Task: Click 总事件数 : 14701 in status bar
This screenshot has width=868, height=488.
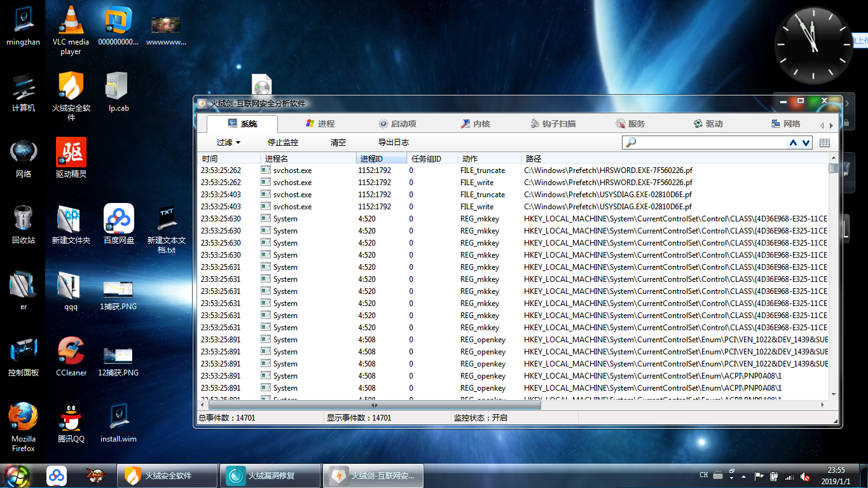Action: click(x=227, y=418)
